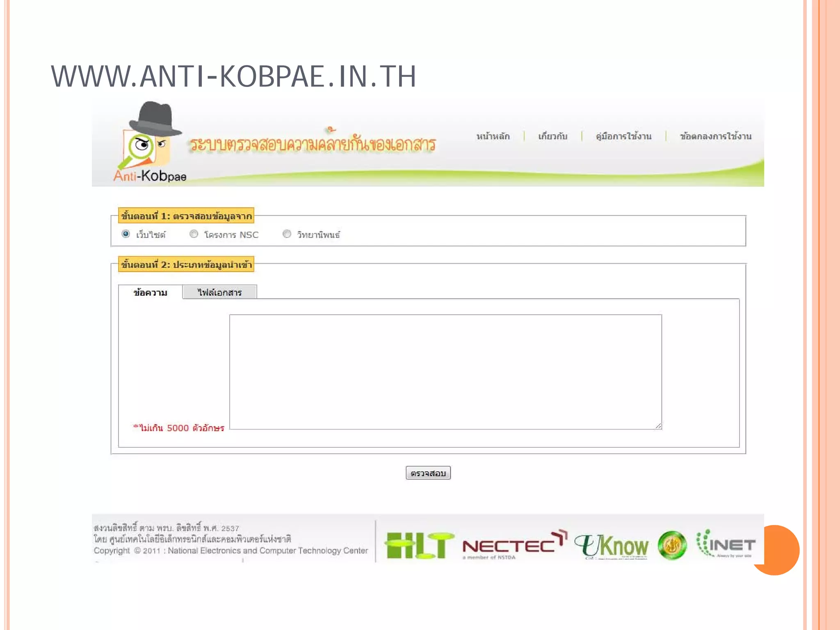This screenshot has width=840, height=630.
Task: Select the เว็บไซต์ radio option
Action: [x=126, y=234]
